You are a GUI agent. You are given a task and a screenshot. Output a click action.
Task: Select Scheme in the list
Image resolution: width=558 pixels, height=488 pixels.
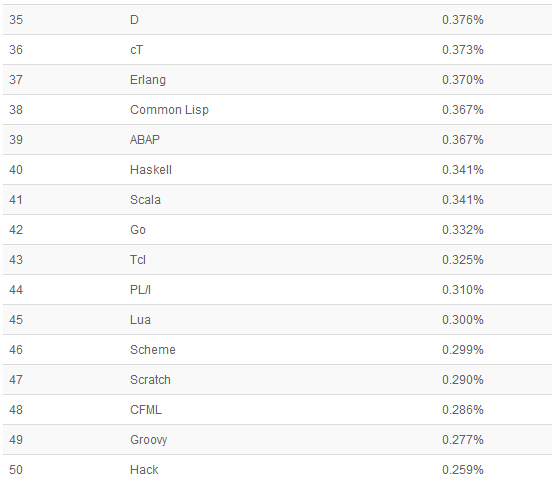pos(153,350)
